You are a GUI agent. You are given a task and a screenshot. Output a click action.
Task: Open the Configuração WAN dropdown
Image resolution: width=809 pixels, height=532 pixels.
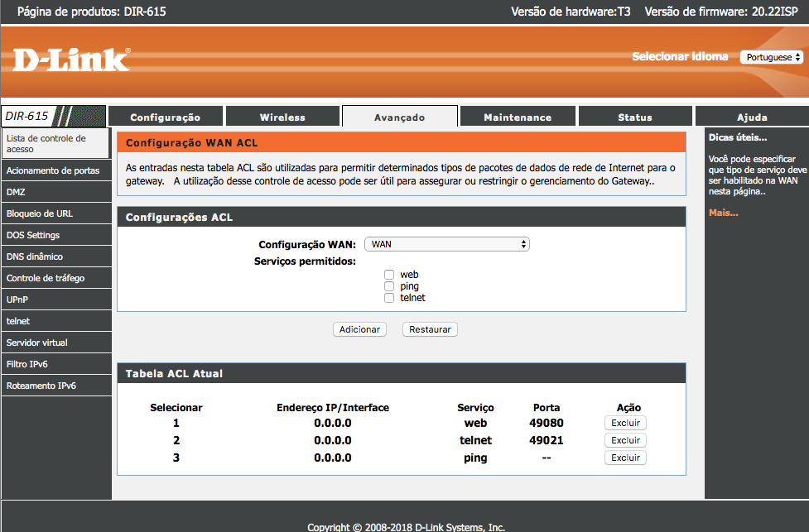(447, 244)
